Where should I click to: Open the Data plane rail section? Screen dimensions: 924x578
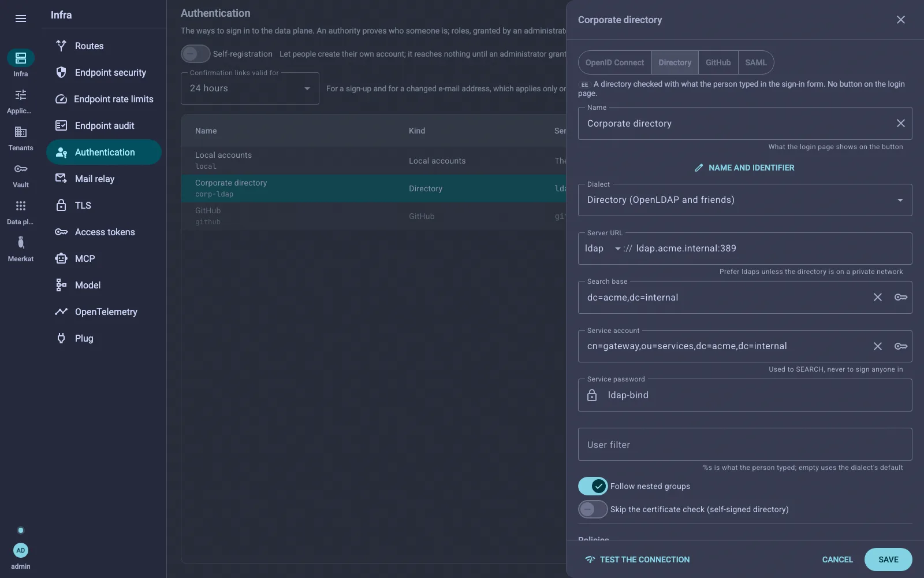pyautogui.click(x=21, y=212)
